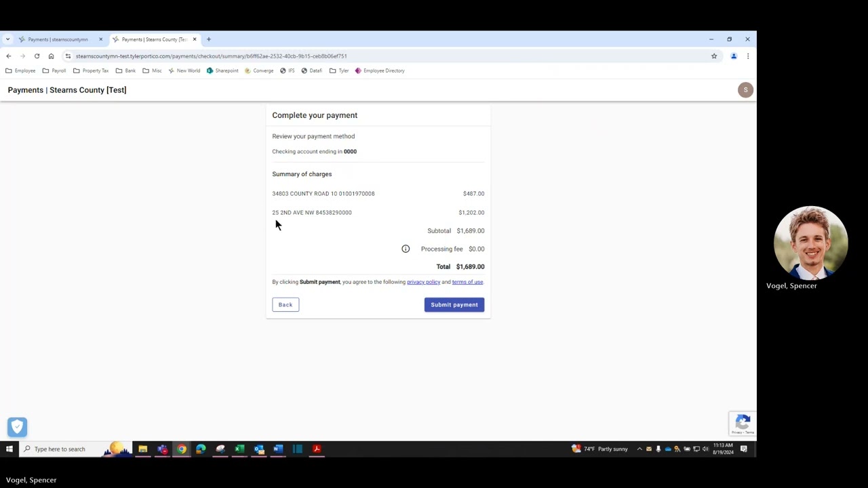Click the address bar URL

[x=211, y=56]
